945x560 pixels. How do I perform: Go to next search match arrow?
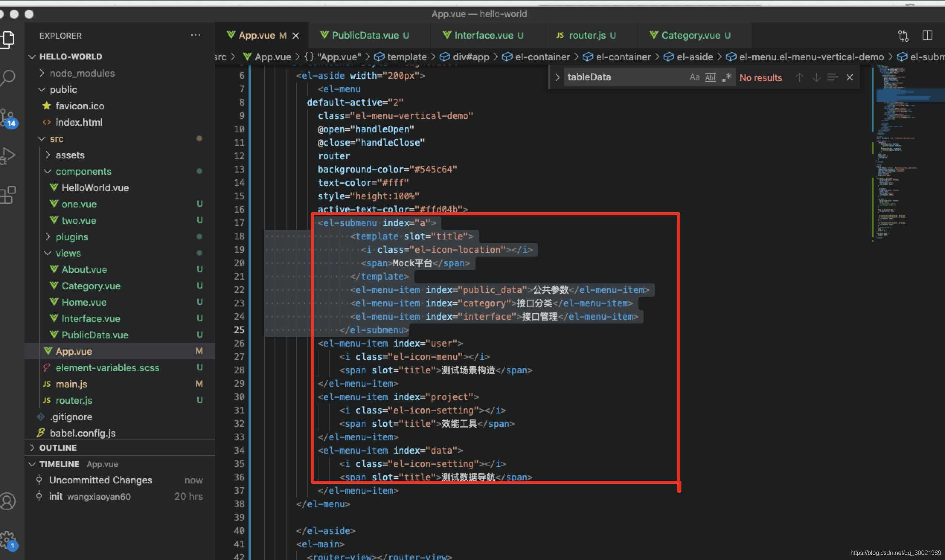point(816,77)
